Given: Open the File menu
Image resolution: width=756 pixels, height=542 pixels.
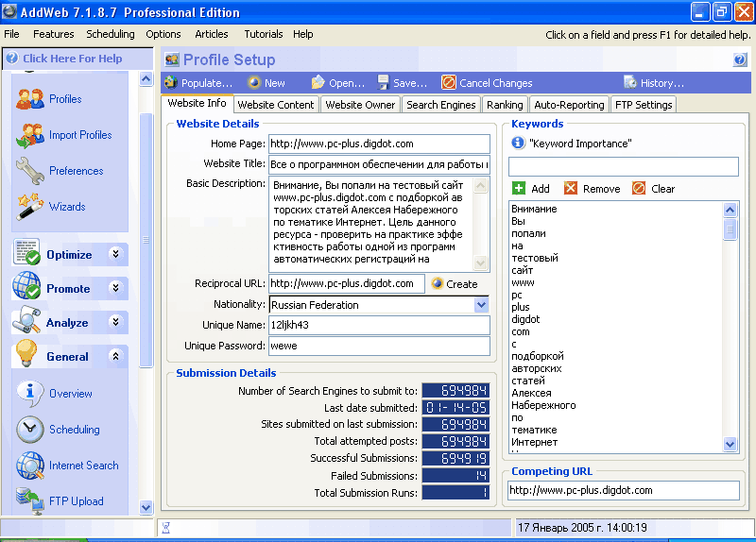Looking at the screenshot, I should (11, 34).
